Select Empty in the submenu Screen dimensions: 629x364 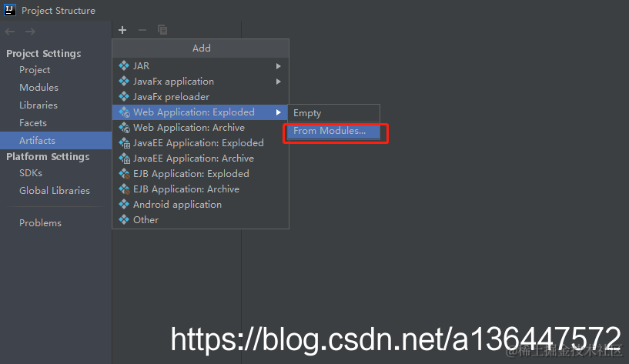[x=334, y=113]
